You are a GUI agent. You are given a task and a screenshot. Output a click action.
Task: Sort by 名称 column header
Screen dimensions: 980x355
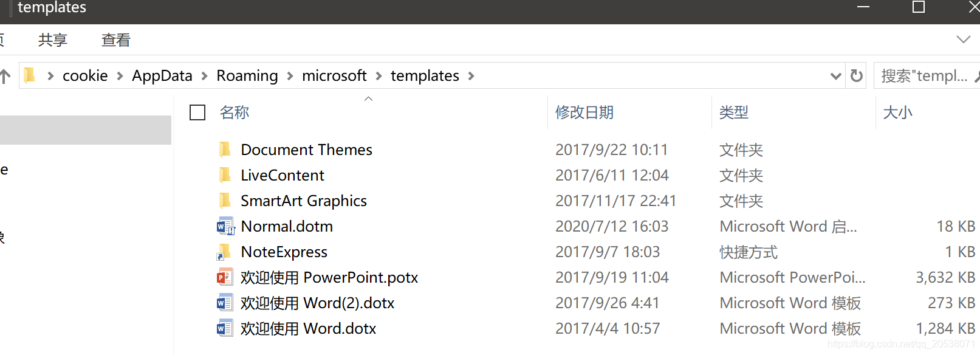click(235, 112)
